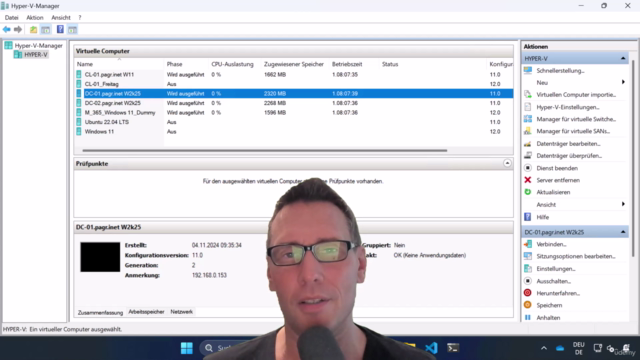Click the Aktionen pane vertical scrollbar
The width and height of the screenshot is (640, 360).
pyautogui.click(x=633, y=158)
